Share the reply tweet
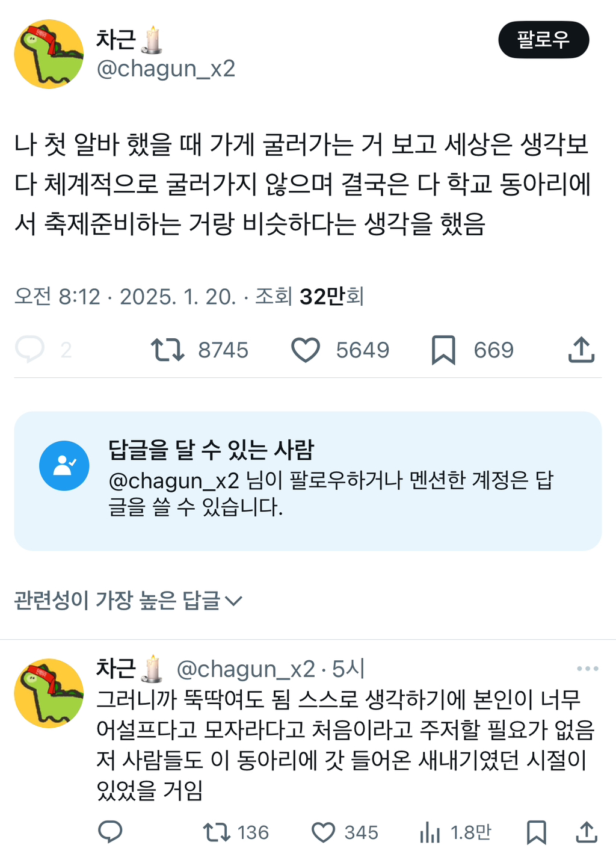This screenshot has height=851, width=616. (586, 832)
